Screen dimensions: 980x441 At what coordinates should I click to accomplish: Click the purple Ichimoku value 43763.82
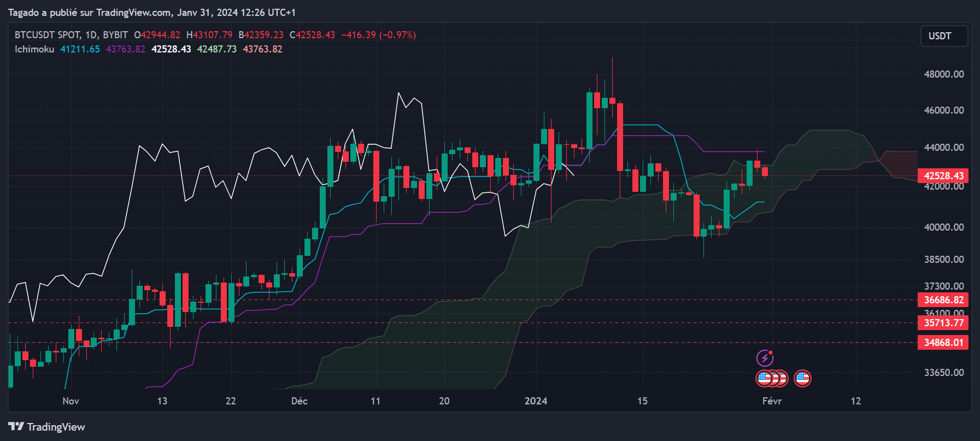coord(126,49)
